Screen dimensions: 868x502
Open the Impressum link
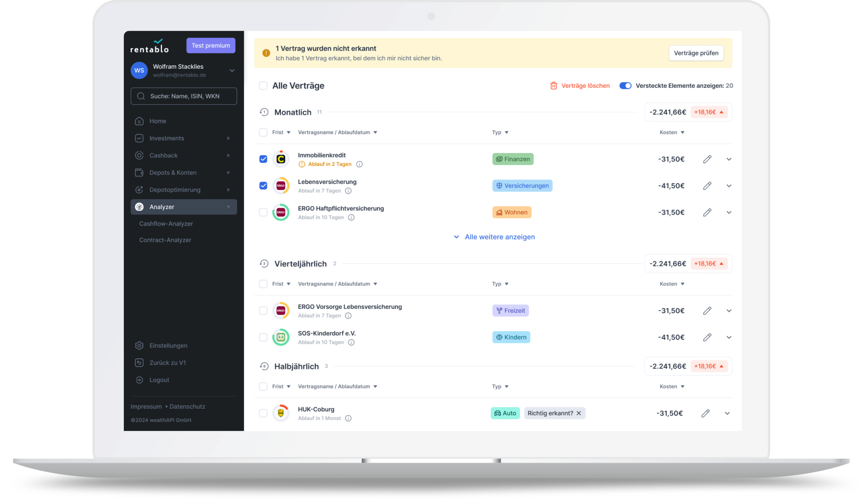click(146, 407)
